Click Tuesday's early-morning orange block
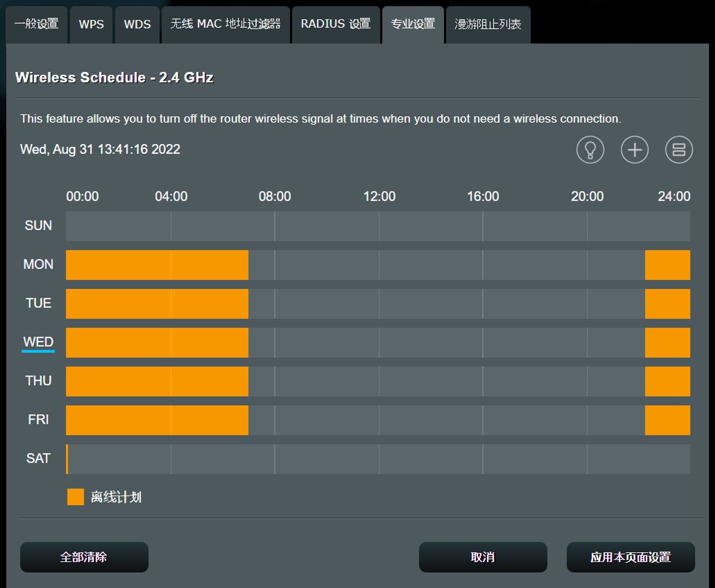This screenshot has width=715, height=588. tap(157, 303)
